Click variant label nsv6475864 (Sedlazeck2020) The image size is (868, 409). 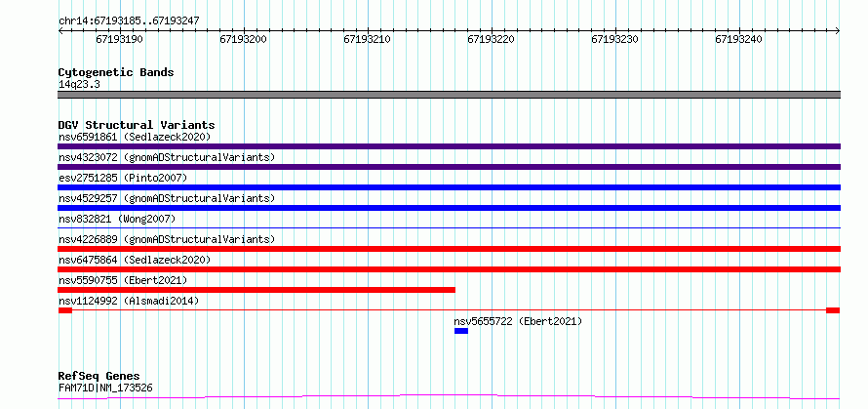pos(135,260)
